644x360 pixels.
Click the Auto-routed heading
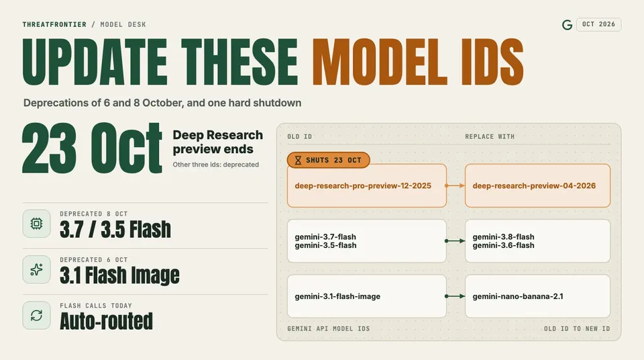tap(107, 321)
